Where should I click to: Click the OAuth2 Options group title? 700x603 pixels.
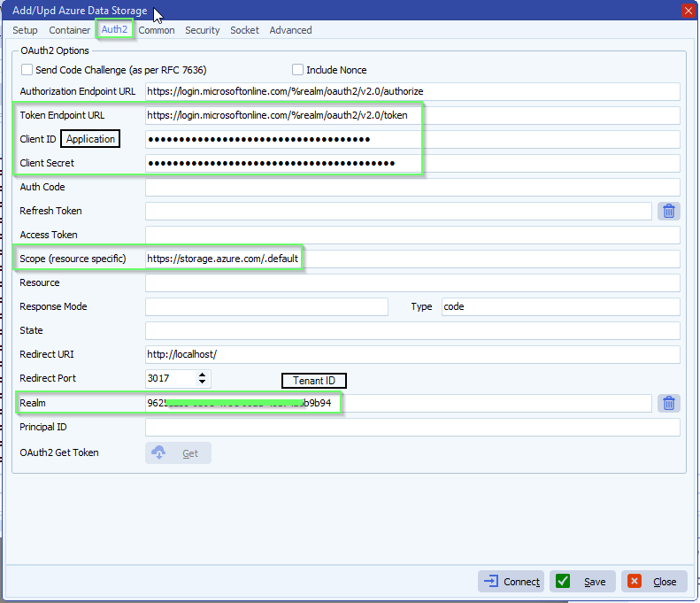55,50
